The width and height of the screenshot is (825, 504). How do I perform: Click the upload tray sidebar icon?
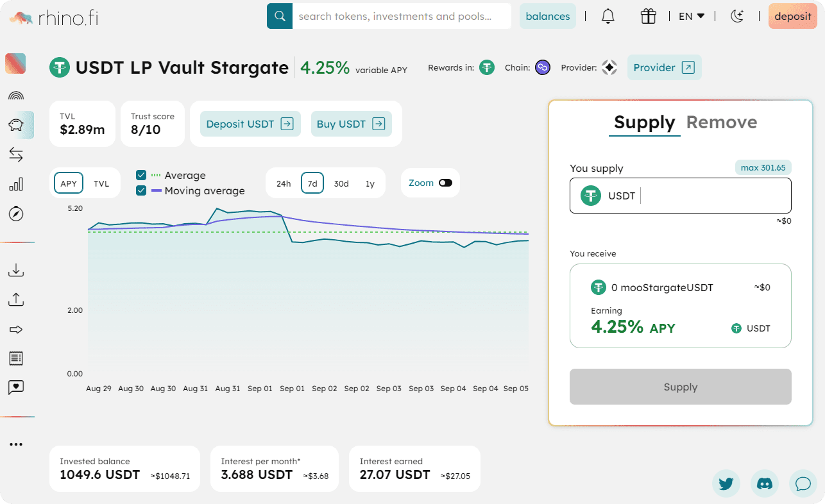(16, 299)
